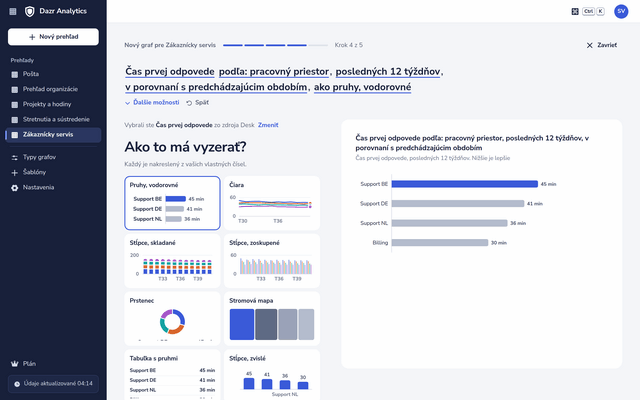Click the clock icon in update status
This screenshot has height=400, width=640.
coord(17,384)
